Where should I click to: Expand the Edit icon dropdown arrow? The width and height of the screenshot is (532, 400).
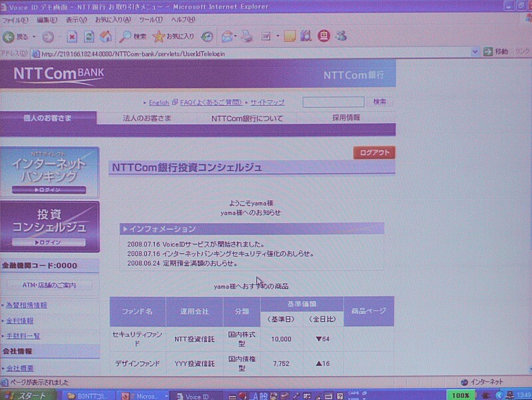click(277, 36)
